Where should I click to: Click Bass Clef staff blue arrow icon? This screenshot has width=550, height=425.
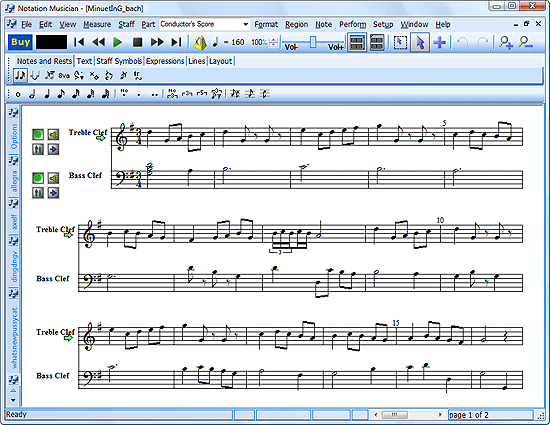pos(53,193)
